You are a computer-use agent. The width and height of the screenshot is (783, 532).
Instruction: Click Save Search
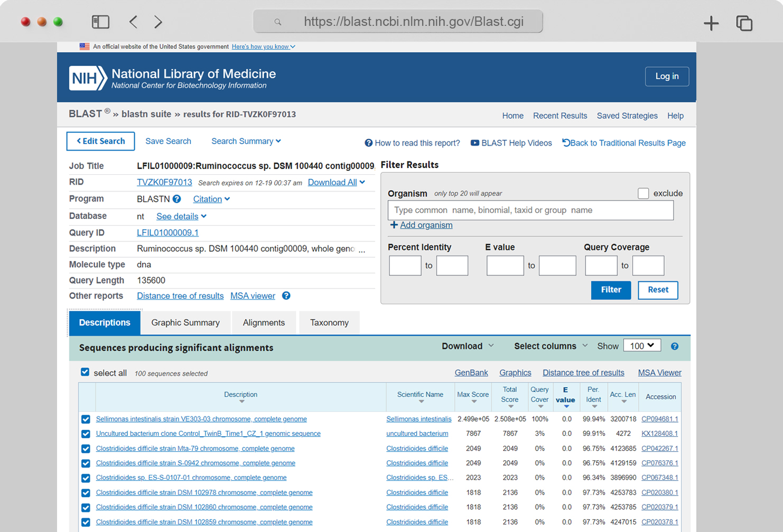tap(168, 141)
